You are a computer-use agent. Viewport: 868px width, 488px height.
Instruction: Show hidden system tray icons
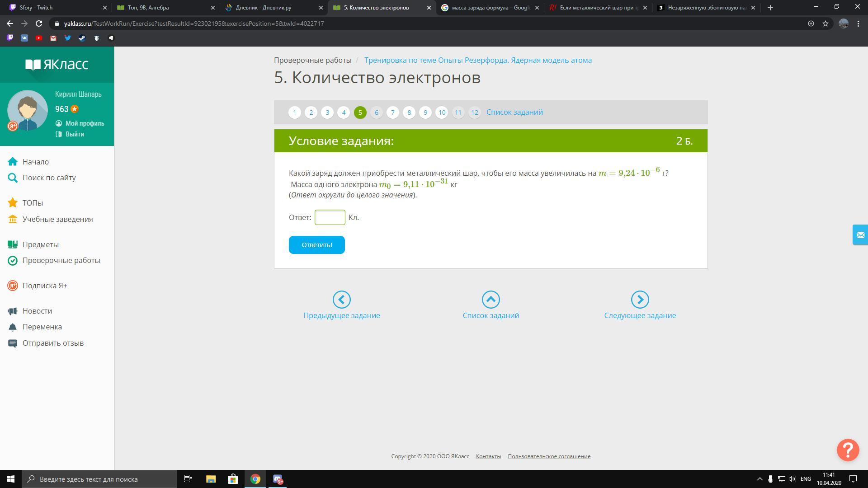click(x=759, y=479)
